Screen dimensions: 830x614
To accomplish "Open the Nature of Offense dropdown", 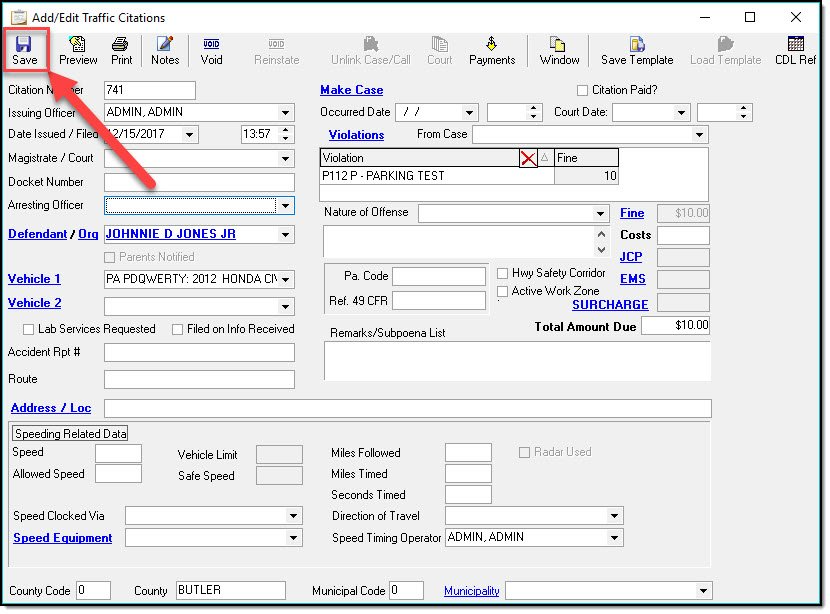I will click(x=600, y=214).
